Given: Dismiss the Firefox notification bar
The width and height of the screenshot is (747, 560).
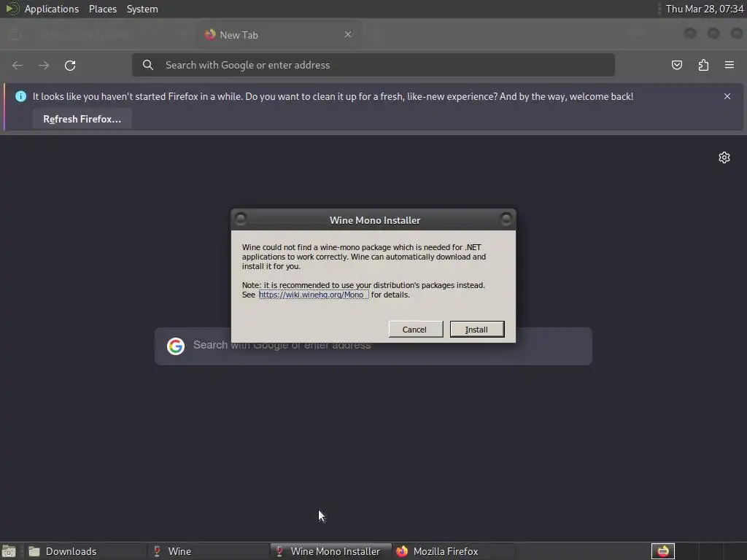Looking at the screenshot, I should click(727, 96).
